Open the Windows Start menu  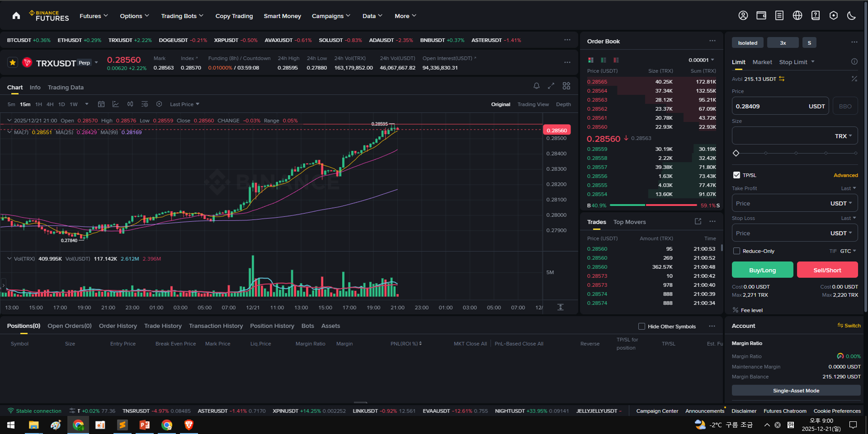pyautogui.click(x=11, y=425)
